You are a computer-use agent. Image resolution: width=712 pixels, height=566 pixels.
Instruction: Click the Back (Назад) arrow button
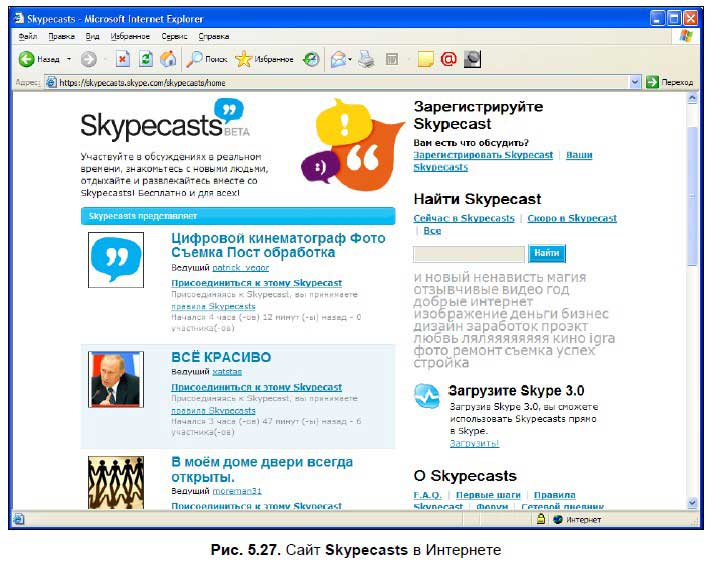[x=27, y=59]
